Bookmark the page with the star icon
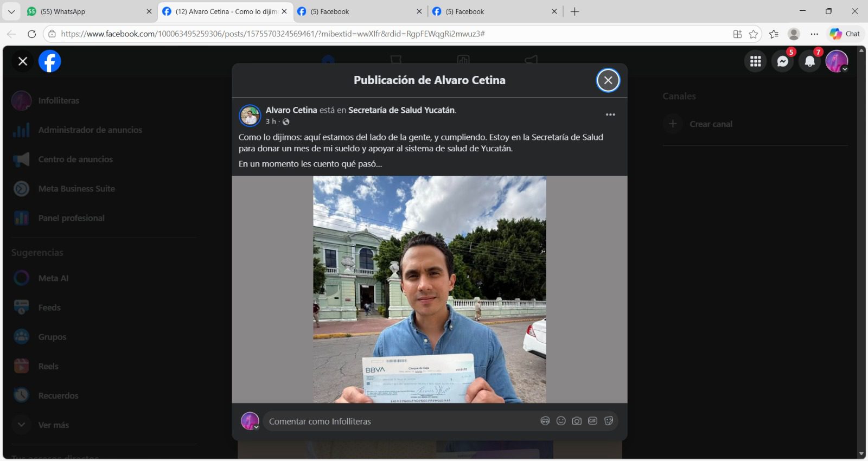868x461 pixels. (753, 34)
